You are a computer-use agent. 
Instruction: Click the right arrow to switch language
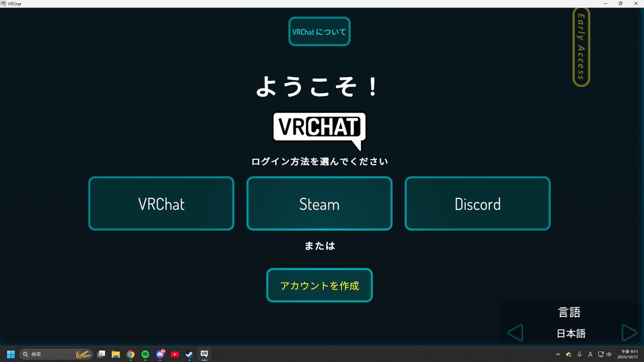coord(629,333)
